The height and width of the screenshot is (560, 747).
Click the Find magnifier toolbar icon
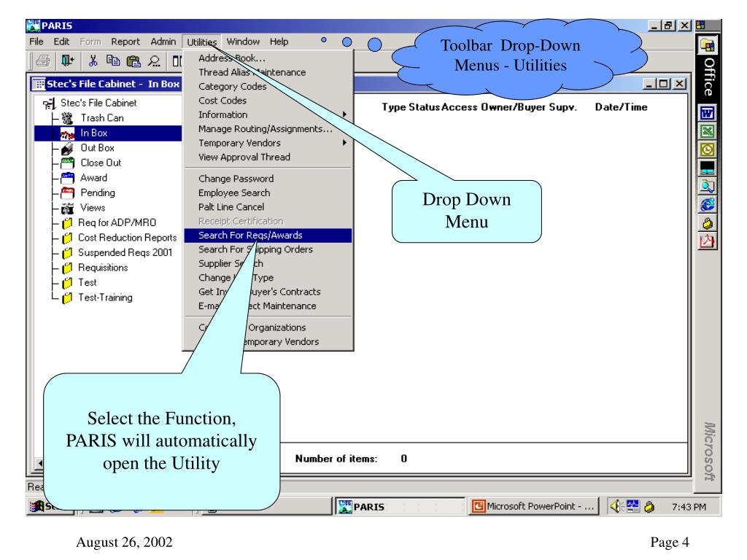(x=154, y=61)
